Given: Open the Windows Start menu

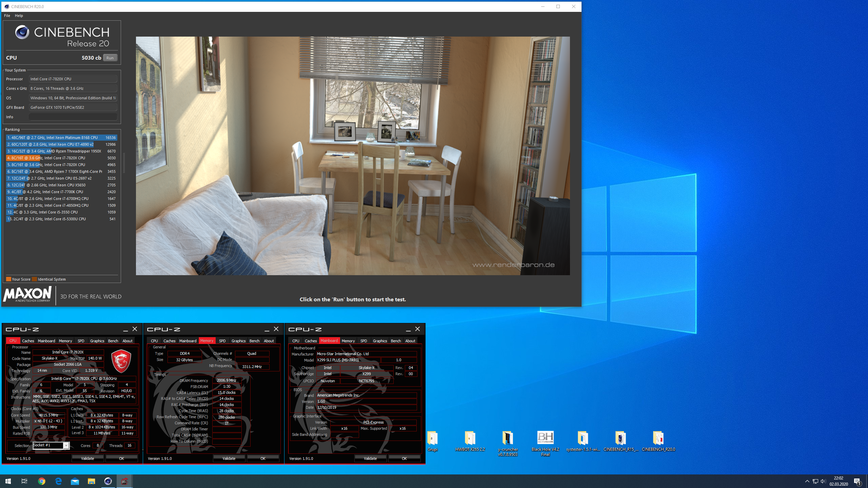Looking at the screenshot, I should [8, 481].
